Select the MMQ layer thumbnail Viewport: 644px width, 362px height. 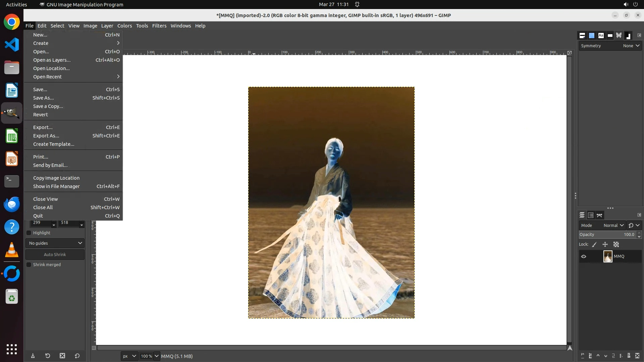point(607,256)
